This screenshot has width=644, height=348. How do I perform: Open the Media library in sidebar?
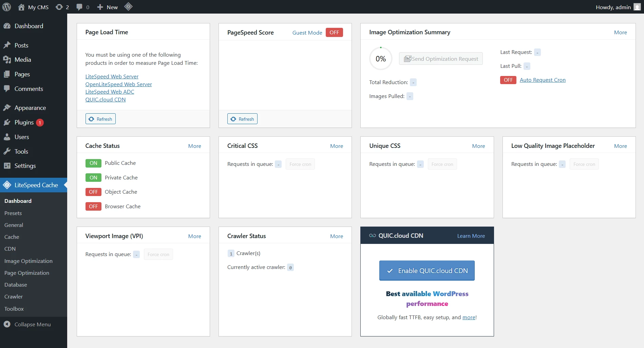[x=22, y=60]
